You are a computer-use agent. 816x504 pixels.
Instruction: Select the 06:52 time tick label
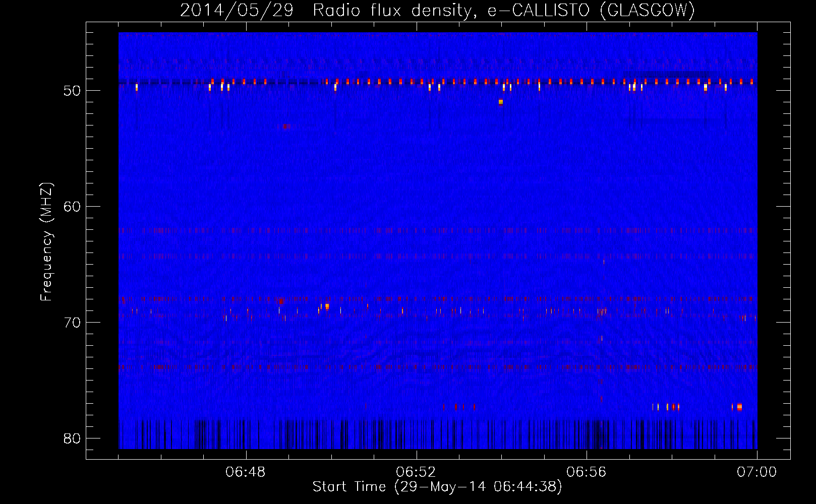(416, 472)
